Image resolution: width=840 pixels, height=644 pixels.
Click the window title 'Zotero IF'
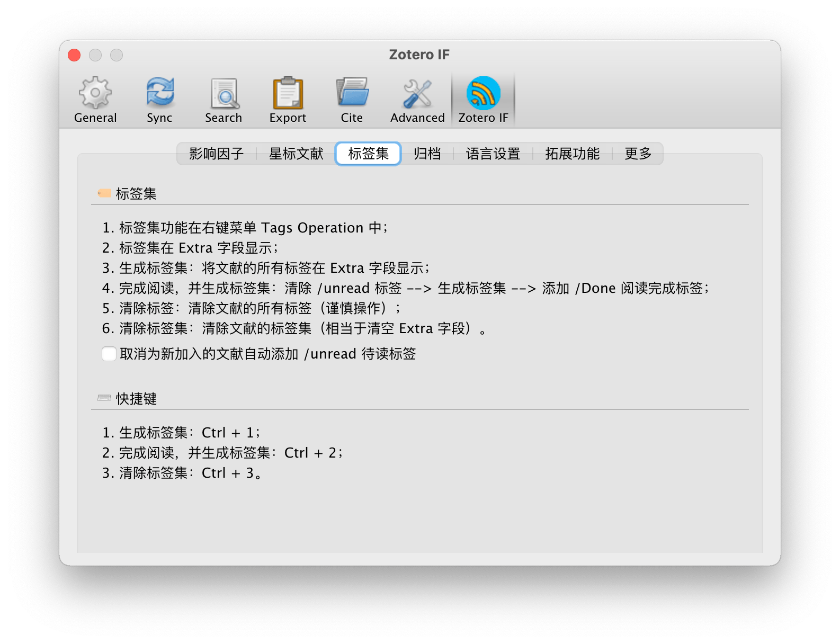coord(419,55)
